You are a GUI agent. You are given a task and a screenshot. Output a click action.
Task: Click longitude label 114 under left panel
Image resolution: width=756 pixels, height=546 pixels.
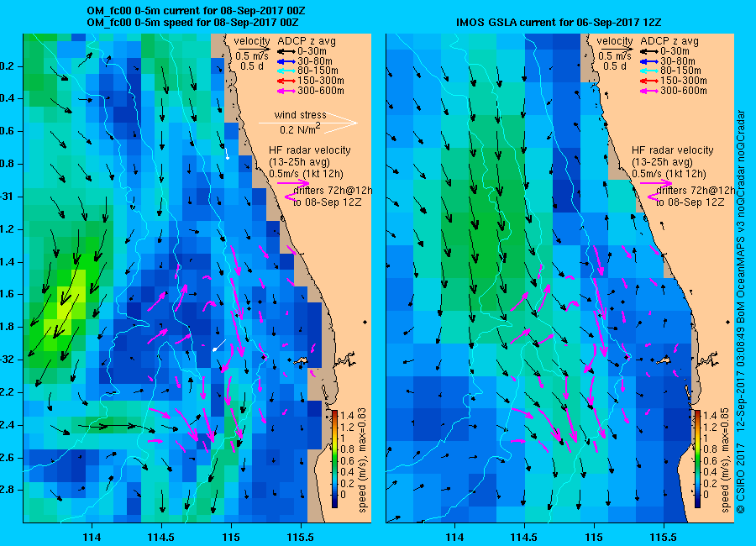(x=92, y=537)
